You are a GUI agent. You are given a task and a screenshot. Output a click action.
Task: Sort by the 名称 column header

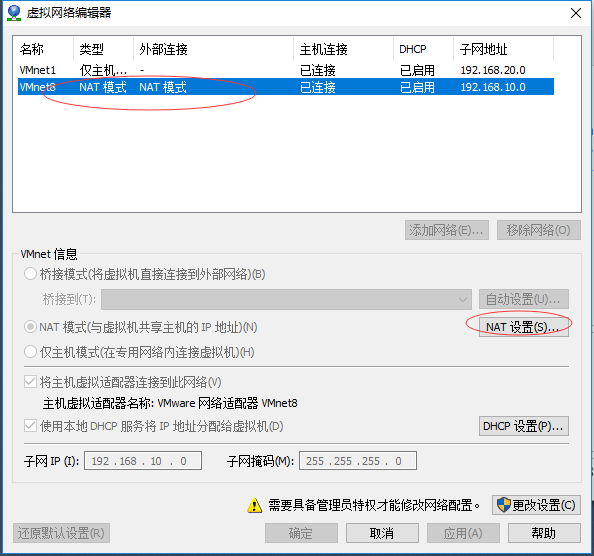tap(43, 49)
